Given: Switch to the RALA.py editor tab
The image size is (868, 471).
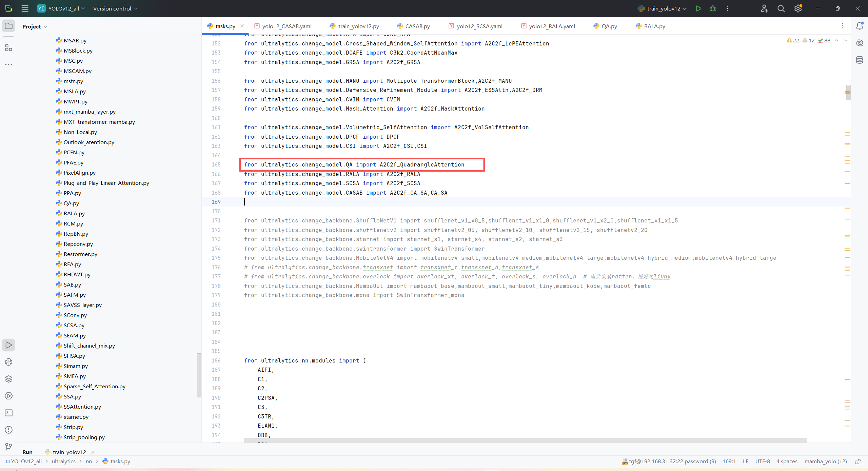Looking at the screenshot, I should [x=654, y=26].
